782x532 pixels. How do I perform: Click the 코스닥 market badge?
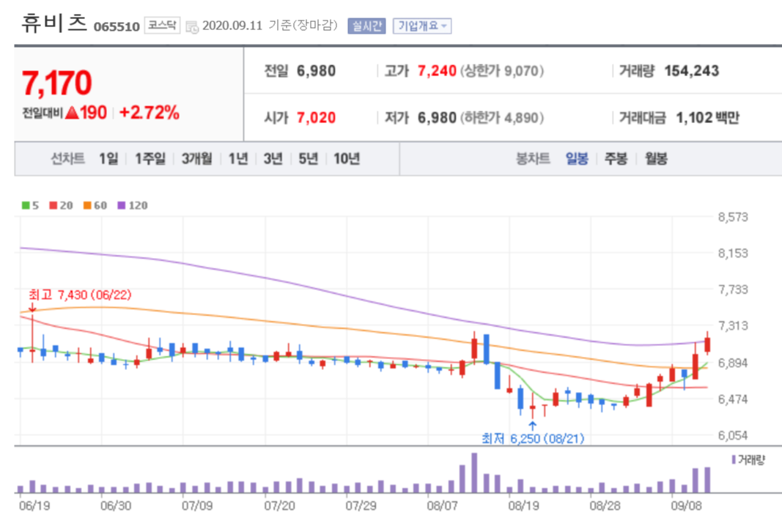tap(162, 26)
